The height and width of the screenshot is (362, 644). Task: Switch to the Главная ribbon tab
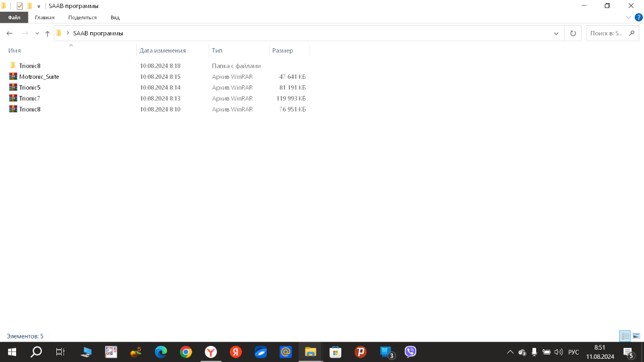(x=45, y=17)
